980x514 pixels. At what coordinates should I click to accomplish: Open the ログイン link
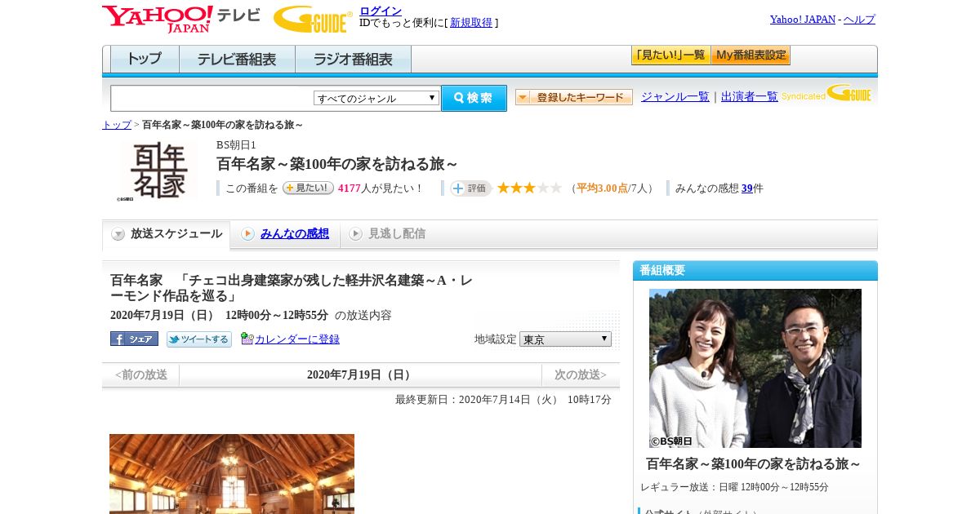[381, 11]
